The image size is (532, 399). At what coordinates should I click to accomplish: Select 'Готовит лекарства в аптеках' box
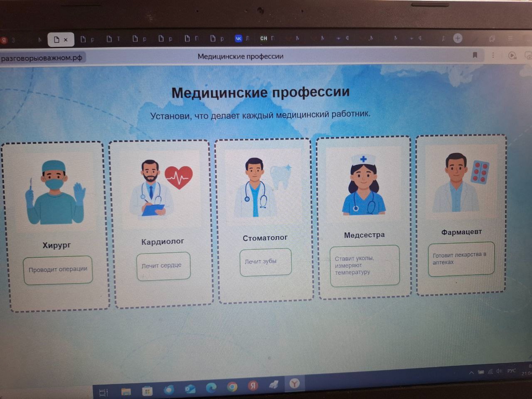(461, 259)
